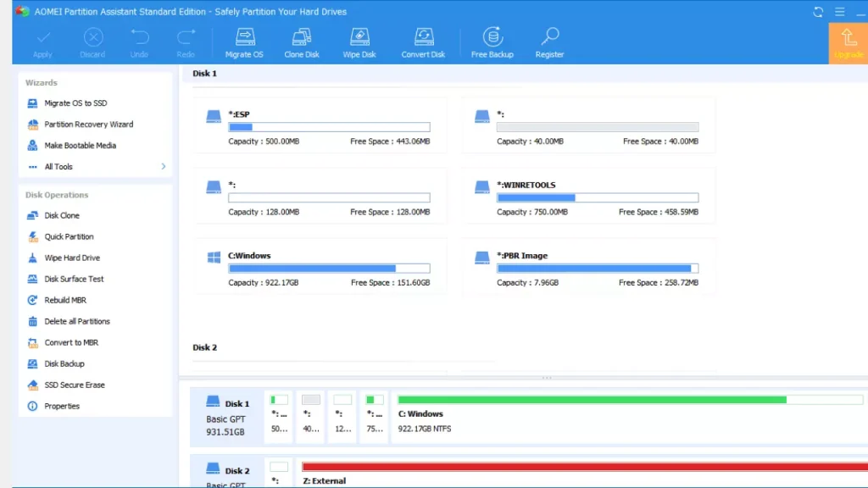Select the Z: External partition block

click(581, 473)
